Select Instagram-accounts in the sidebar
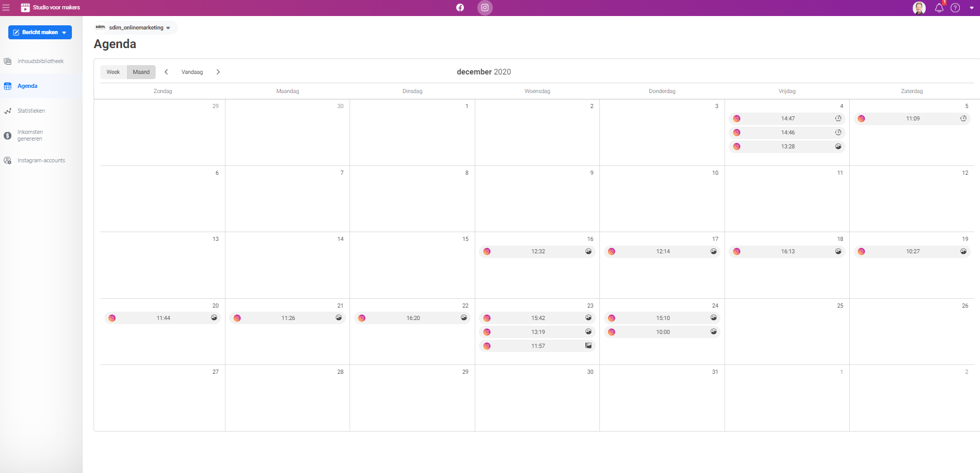This screenshot has width=980, height=473. coord(41,160)
